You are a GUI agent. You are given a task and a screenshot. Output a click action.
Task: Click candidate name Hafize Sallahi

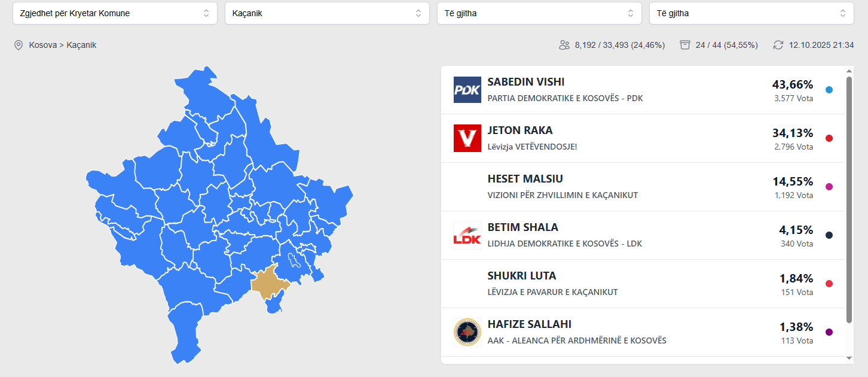pyautogui.click(x=530, y=324)
